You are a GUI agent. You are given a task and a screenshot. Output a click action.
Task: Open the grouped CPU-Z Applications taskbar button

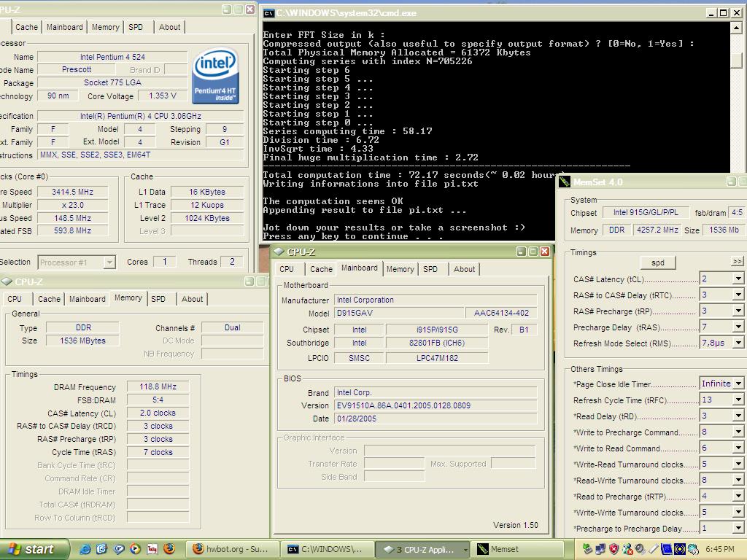[422, 549]
